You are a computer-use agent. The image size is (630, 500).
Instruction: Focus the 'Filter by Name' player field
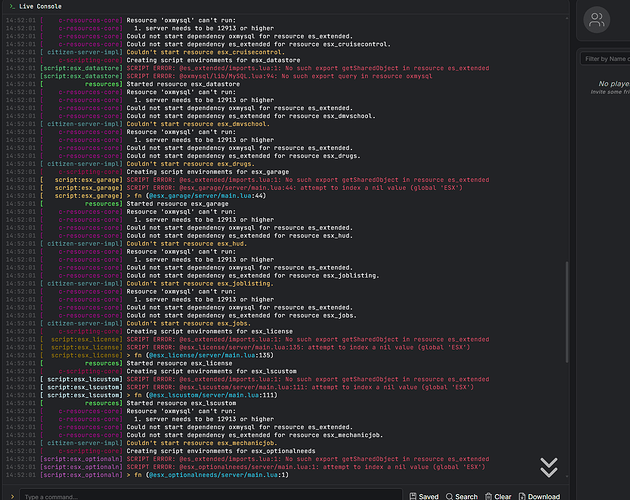(x=605, y=59)
